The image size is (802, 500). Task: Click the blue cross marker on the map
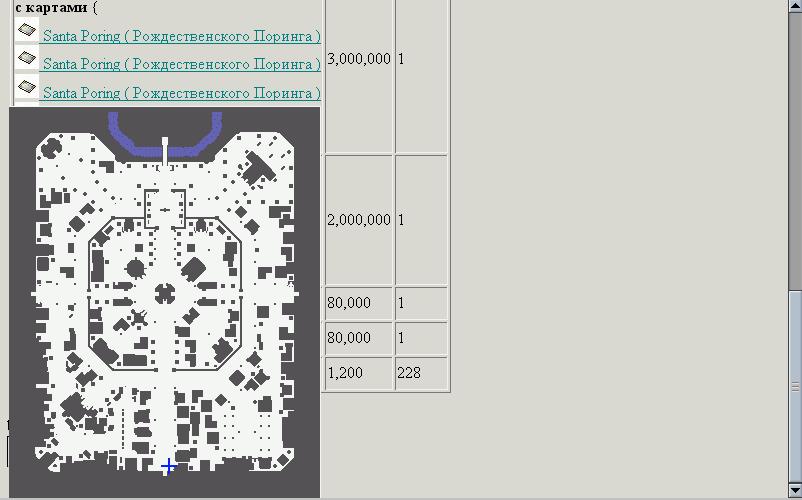click(168, 466)
